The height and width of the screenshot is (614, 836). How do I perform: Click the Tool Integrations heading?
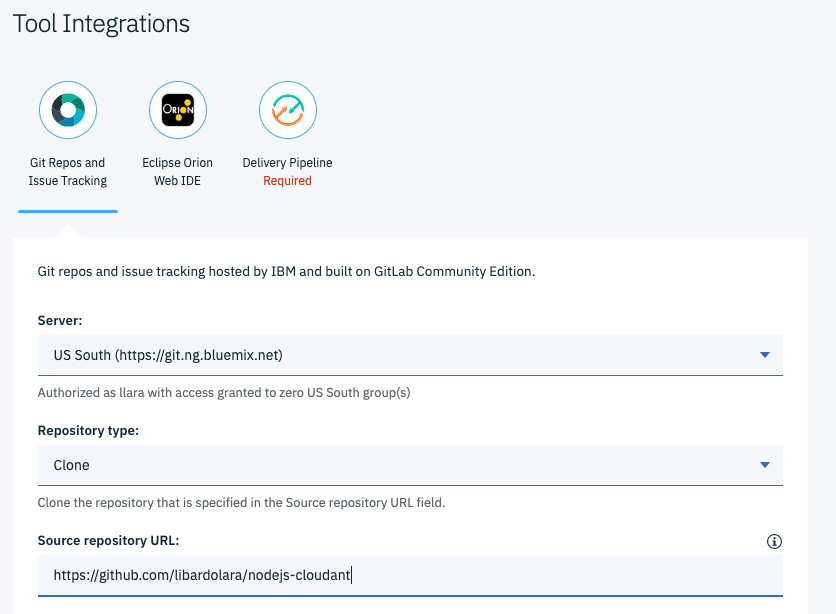point(101,23)
